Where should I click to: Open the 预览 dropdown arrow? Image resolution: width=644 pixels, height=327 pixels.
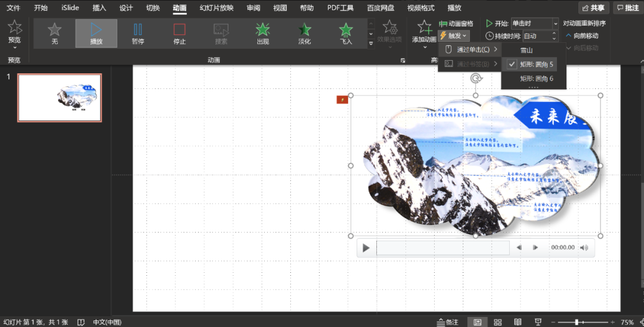pos(14,48)
